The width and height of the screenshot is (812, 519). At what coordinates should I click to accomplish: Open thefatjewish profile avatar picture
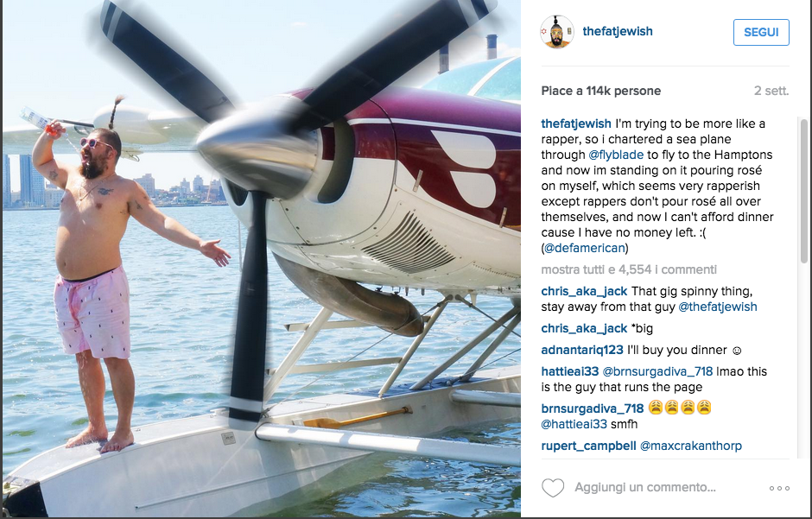coord(556,32)
